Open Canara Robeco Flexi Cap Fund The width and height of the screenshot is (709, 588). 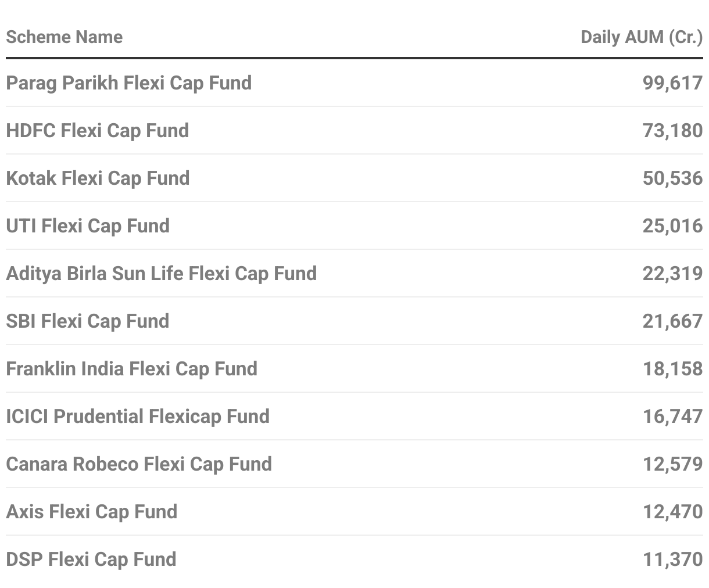coord(139,464)
